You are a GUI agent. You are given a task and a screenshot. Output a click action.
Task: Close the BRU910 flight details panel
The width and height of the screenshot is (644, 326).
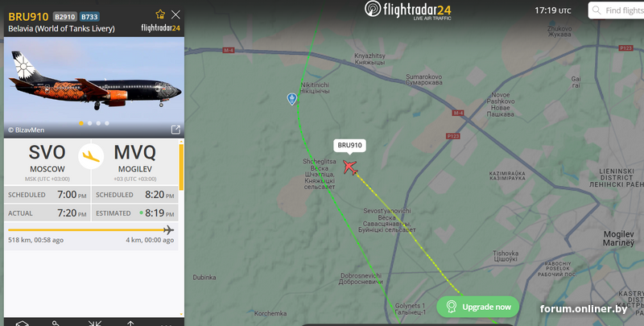(175, 14)
